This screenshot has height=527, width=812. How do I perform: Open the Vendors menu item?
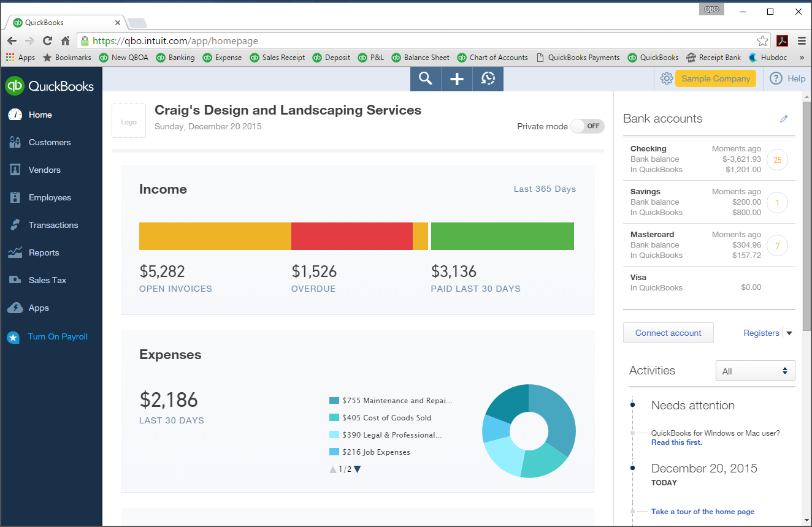point(45,170)
